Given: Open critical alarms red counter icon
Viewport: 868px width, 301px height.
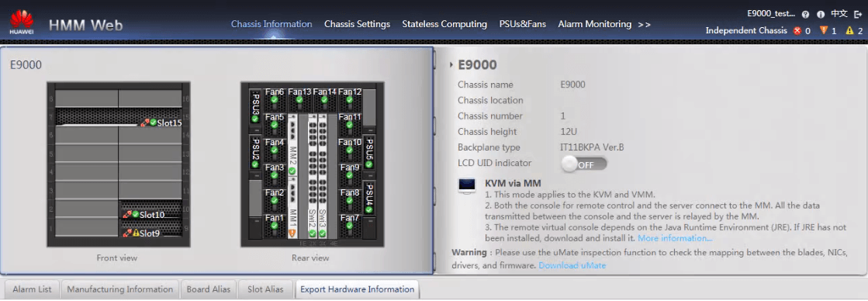Looking at the screenshot, I should (797, 30).
